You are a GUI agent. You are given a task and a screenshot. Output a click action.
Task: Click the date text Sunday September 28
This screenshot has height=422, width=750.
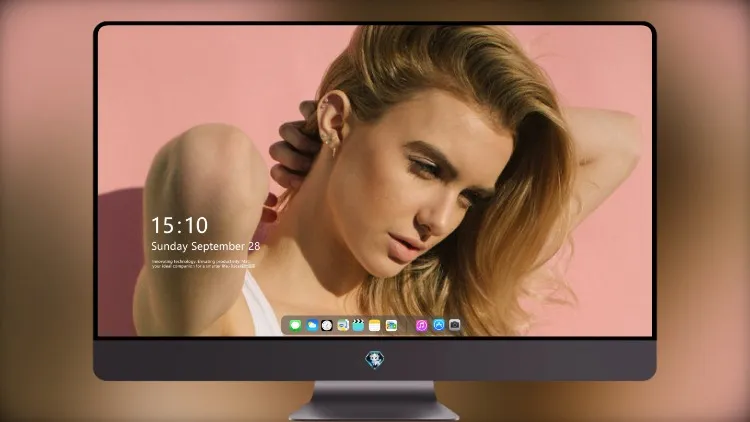(205, 246)
